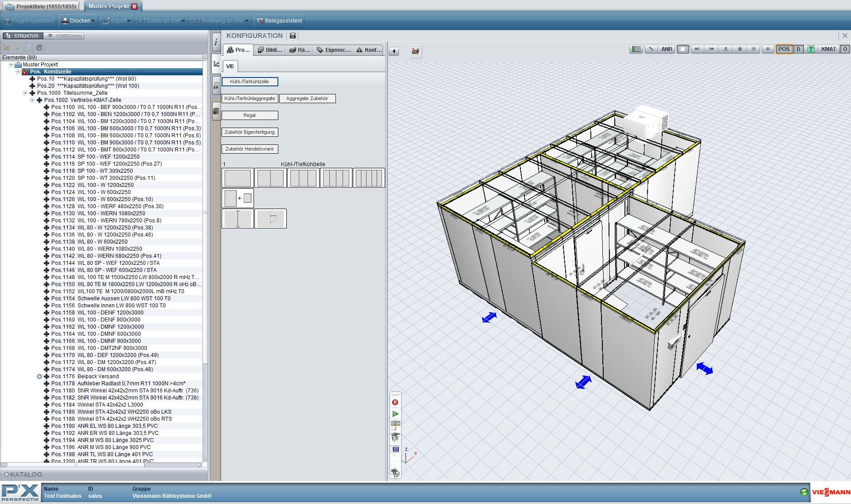Screen dimensions: 851x504
Task: Click the measure tool icon beside ANR
Action: tap(651, 49)
